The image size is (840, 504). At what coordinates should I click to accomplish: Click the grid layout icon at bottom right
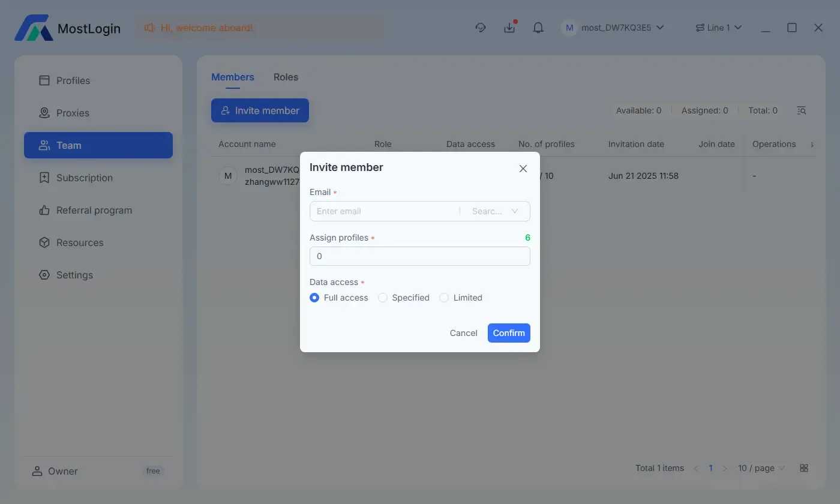click(x=804, y=468)
